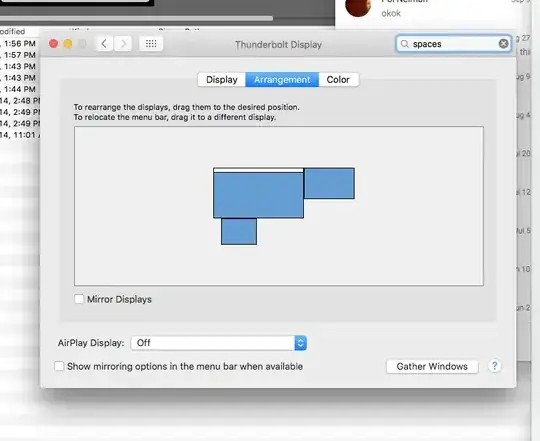The image size is (540, 441).
Task: Open the AirPlay Display dropdown
Action: click(x=219, y=343)
